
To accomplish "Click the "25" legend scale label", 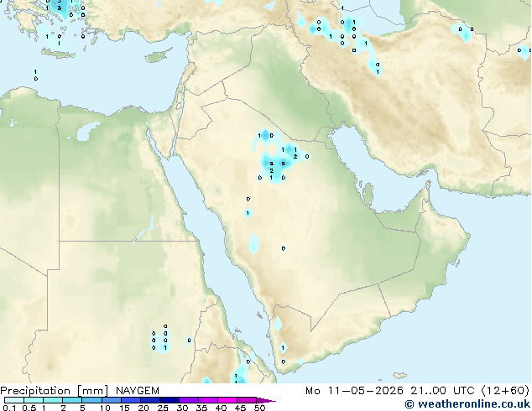I will coord(163,408).
